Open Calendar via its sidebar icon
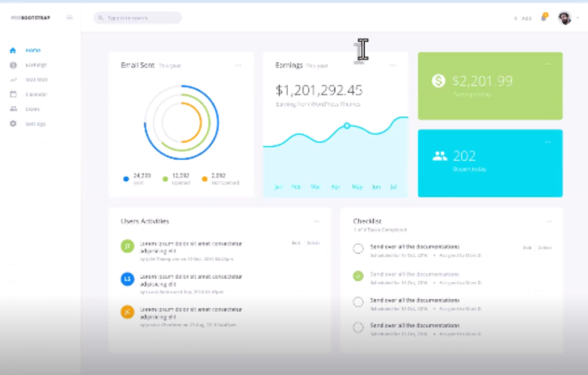Screen dimensions: 588x375 13,95
